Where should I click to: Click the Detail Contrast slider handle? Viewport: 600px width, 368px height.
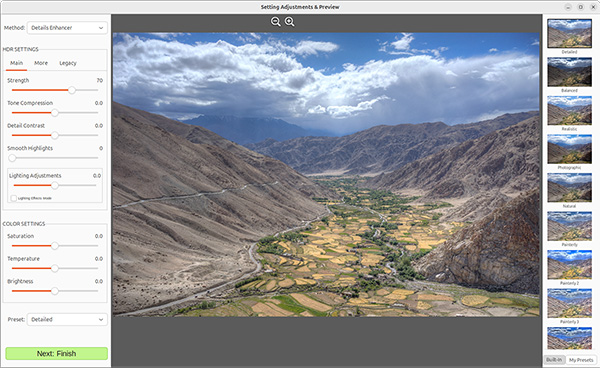click(x=55, y=135)
